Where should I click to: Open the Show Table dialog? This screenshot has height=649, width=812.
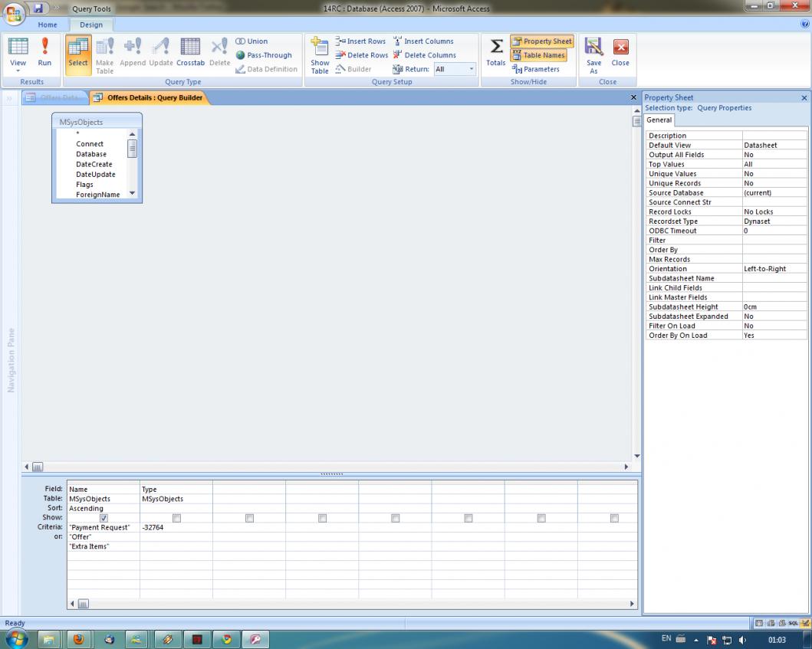[x=320, y=55]
